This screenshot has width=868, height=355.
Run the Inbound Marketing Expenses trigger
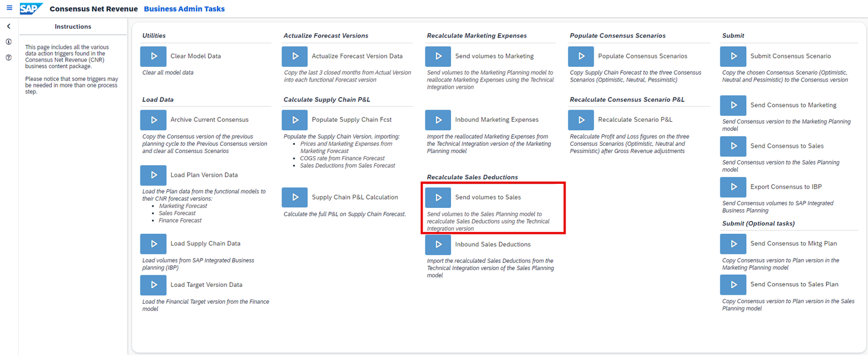(438, 120)
